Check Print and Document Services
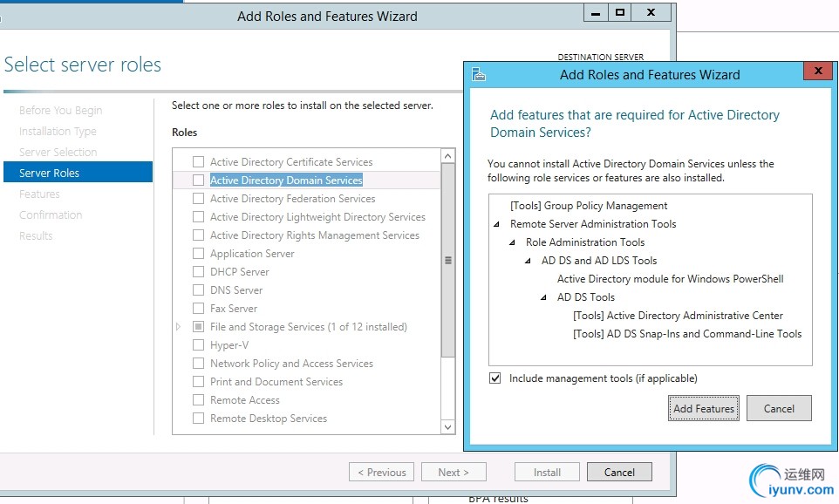 pyautogui.click(x=199, y=381)
